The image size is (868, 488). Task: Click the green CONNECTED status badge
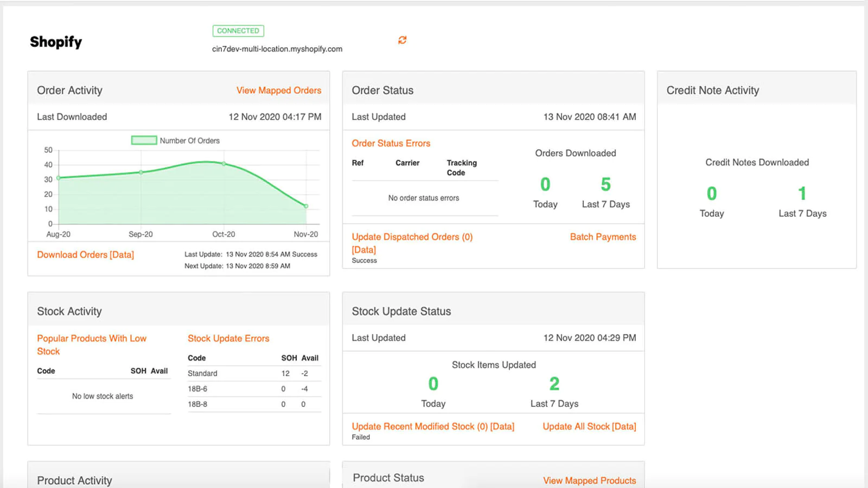(238, 31)
